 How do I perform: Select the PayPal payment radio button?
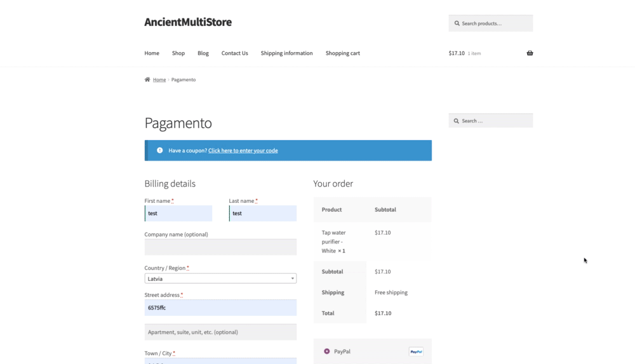tap(327, 351)
